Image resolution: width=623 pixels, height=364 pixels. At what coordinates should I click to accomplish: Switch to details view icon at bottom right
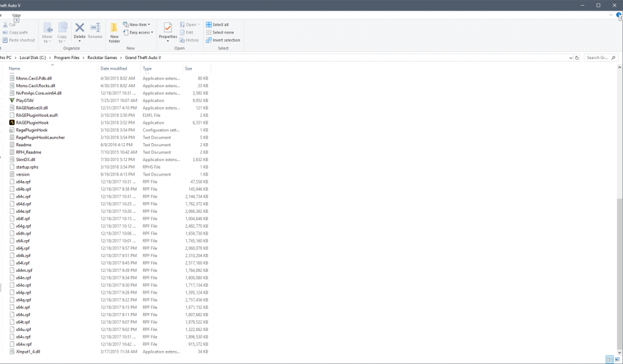click(609, 359)
